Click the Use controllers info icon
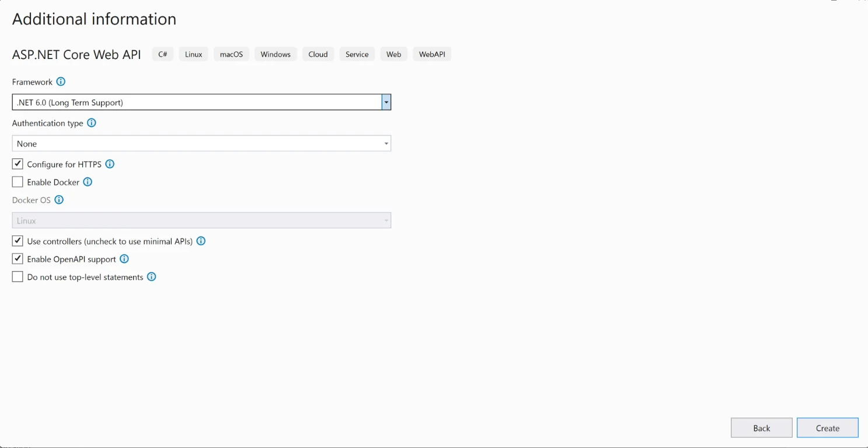Viewport: 868px width, 448px height. (x=201, y=241)
